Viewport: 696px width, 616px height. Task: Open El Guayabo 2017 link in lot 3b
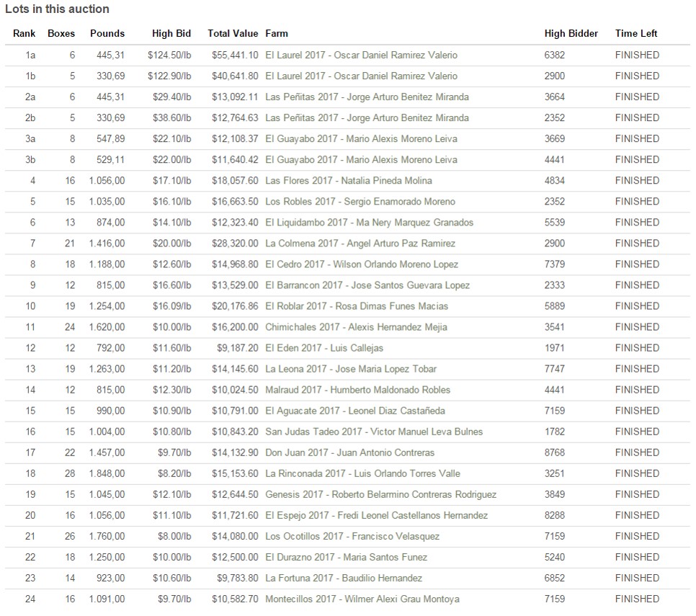[361, 159]
